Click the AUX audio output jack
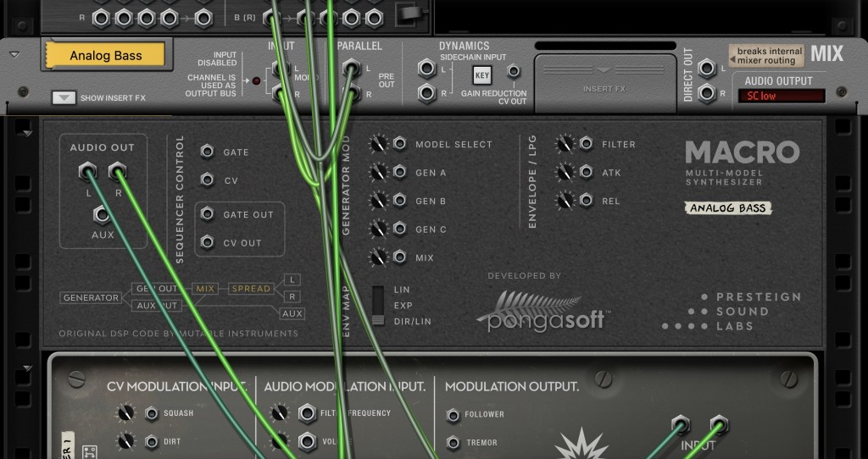Image resolution: width=868 pixels, height=459 pixels. click(102, 213)
